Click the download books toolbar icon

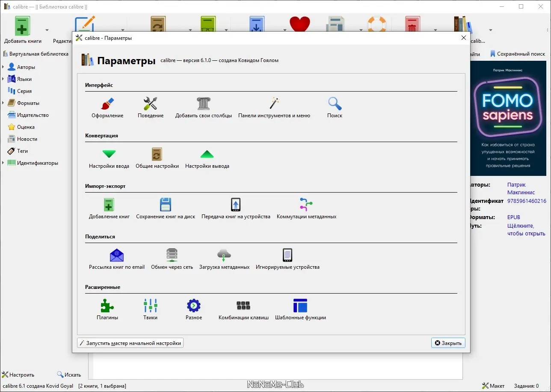tap(258, 24)
